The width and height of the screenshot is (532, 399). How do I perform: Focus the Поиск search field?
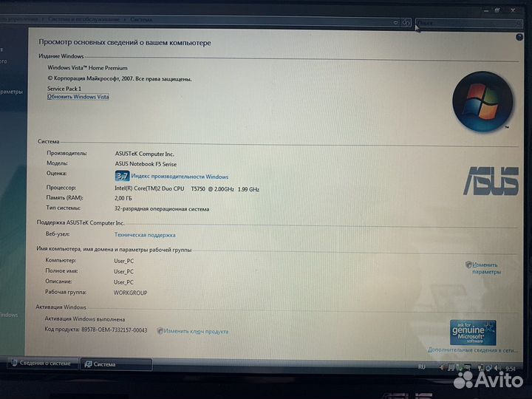(x=468, y=23)
